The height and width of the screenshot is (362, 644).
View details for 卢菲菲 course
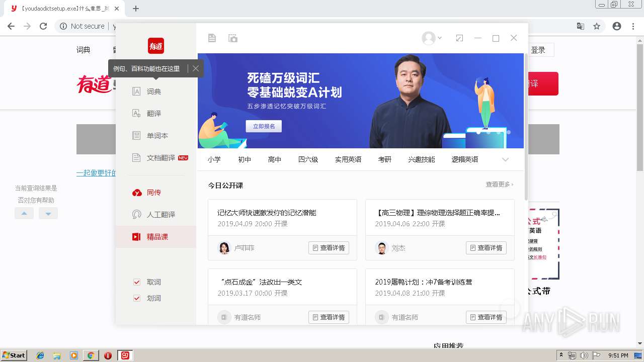(x=329, y=248)
